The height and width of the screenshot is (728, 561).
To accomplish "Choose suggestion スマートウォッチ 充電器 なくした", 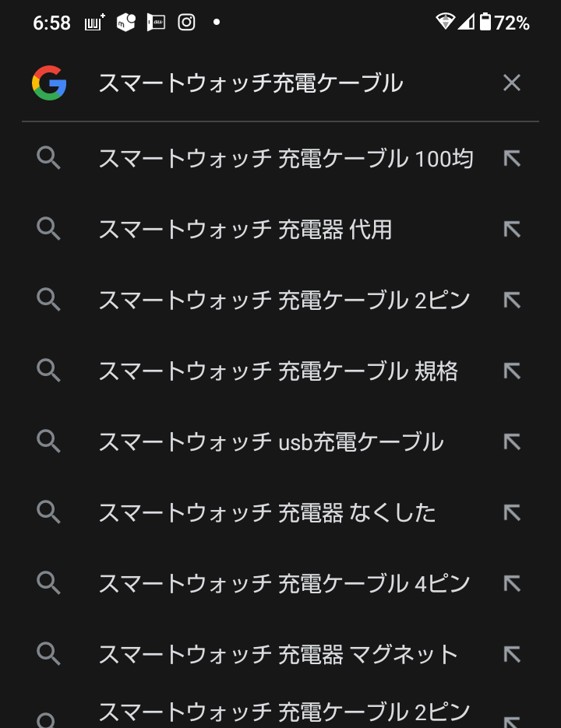I will [x=266, y=512].
